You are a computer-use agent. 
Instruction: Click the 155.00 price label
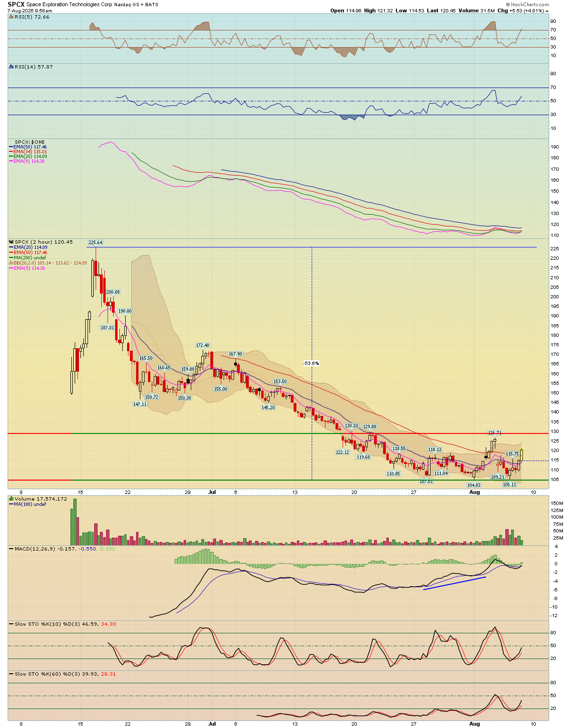pos(221,389)
